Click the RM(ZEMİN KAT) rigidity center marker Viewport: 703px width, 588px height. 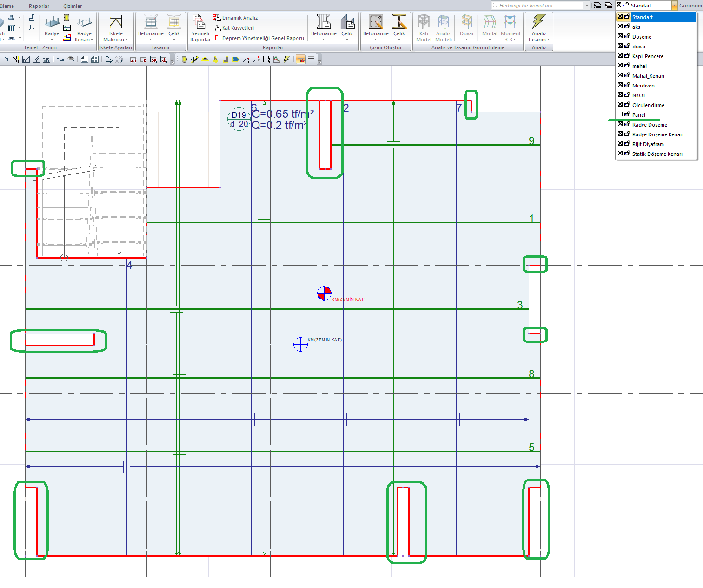[x=324, y=294]
